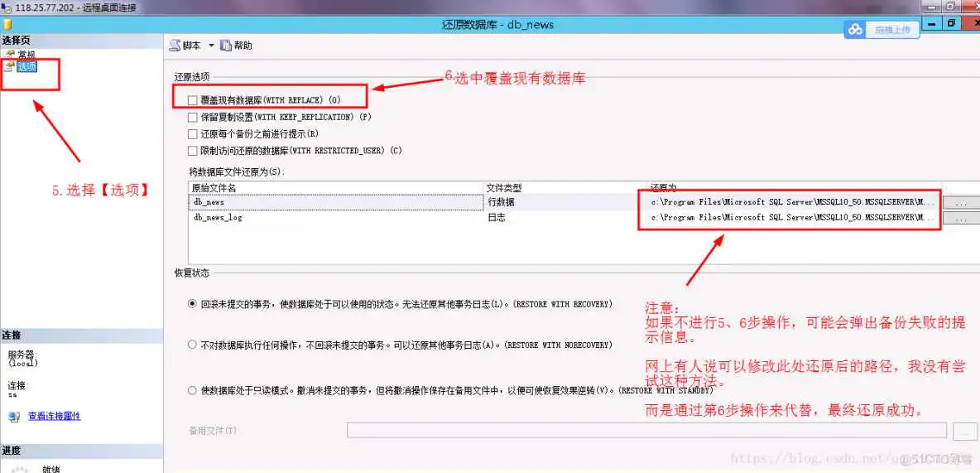This screenshot has width=980, height=473.
Task: Browse restore path for the db_news row
Action: click(960, 202)
